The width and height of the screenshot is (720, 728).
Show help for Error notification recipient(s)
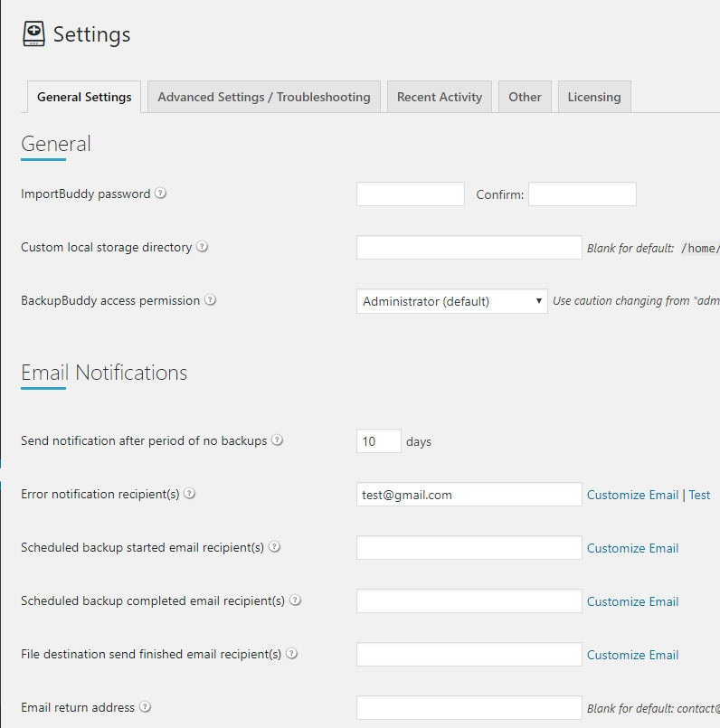coord(189,494)
